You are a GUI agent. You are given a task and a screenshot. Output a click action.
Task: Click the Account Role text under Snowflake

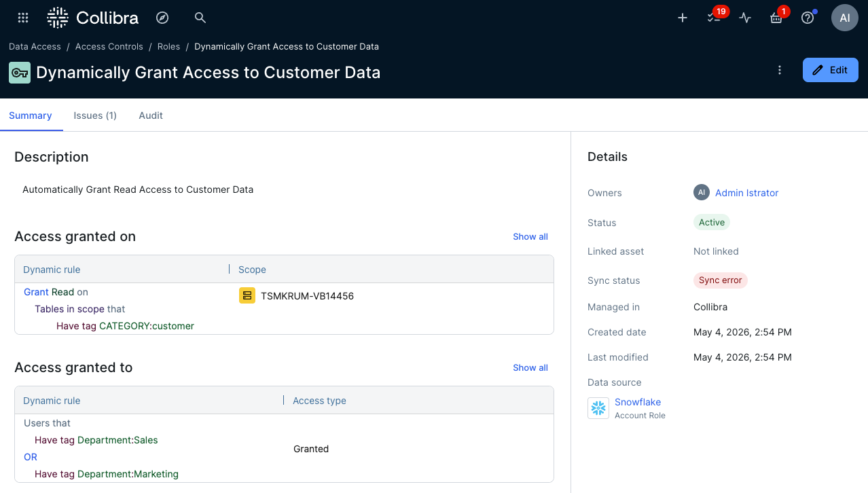(640, 416)
